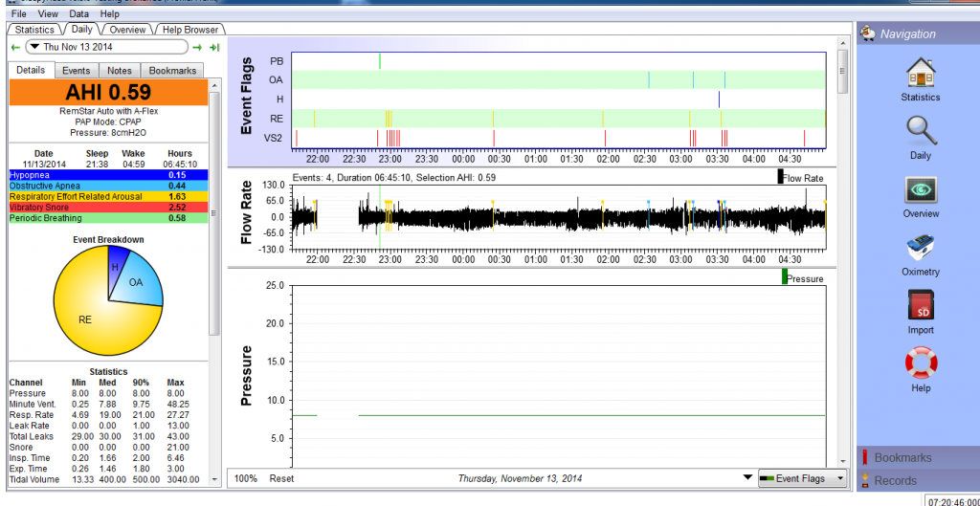980x506 pixels.
Task: Click the blue H event flag marker
Action: [x=719, y=99]
